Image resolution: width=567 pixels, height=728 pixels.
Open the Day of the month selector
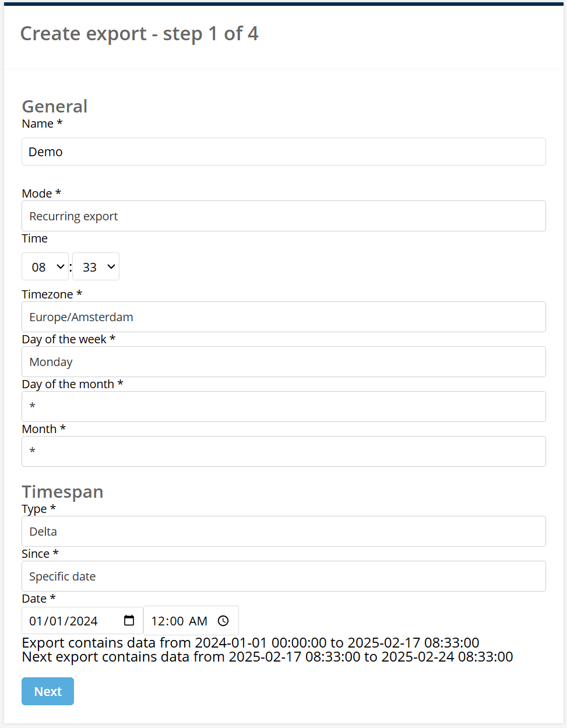[x=284, y=407]
